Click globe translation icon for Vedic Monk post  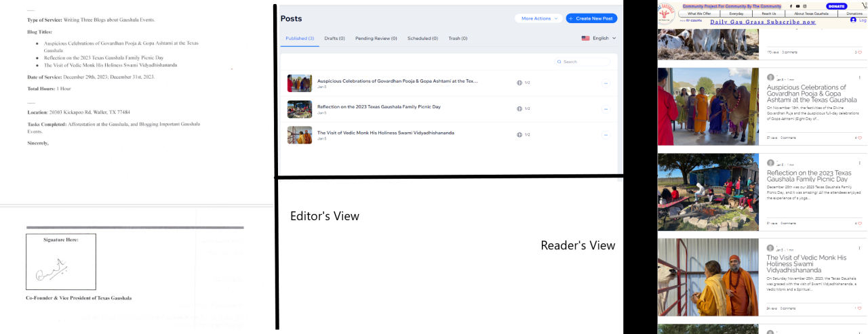(x=519, y=134)
